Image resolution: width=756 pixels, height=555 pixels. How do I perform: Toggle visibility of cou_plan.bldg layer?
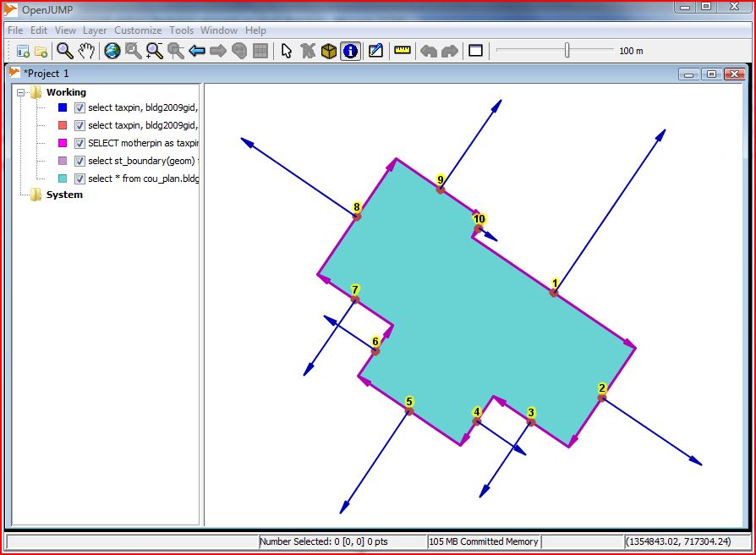point(79,179)
